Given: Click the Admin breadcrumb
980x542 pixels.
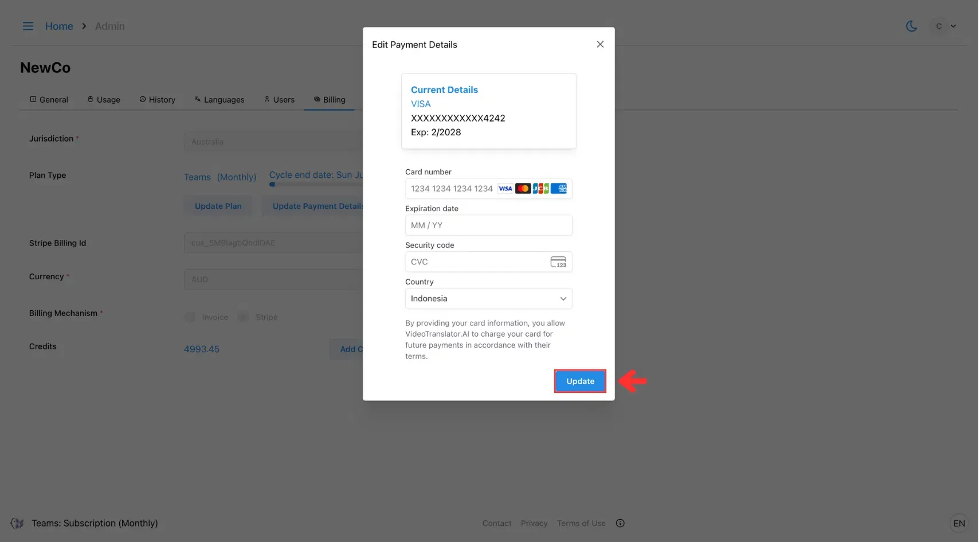Looking at the screenshot, I should 109,26.
